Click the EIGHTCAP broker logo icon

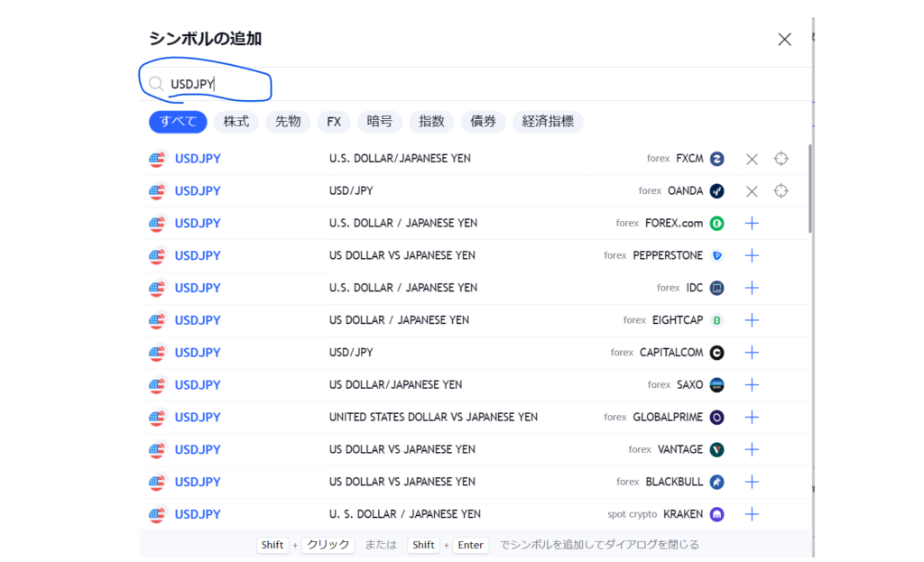pyautogui.click(x=717, y=320)
